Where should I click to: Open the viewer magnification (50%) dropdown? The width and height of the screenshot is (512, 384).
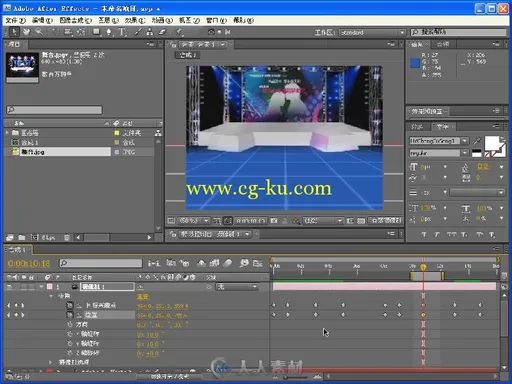pyautogui.click(x=193, y=221)
